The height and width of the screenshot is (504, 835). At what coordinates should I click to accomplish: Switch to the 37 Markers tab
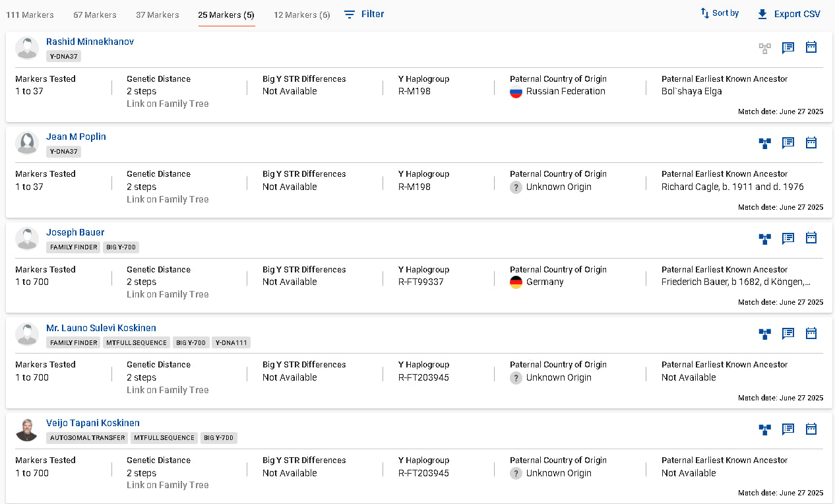pos(158,15)
